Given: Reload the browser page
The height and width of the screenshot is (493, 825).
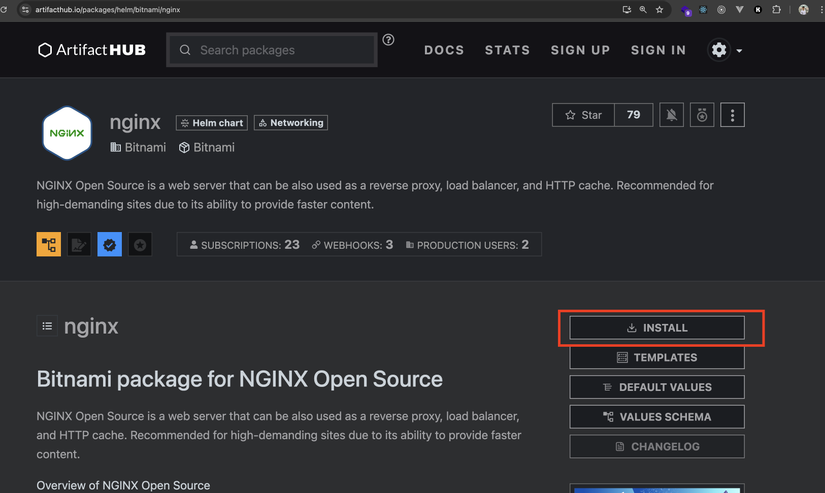Looking at the screenshot, I should click(x=4, y=9).
